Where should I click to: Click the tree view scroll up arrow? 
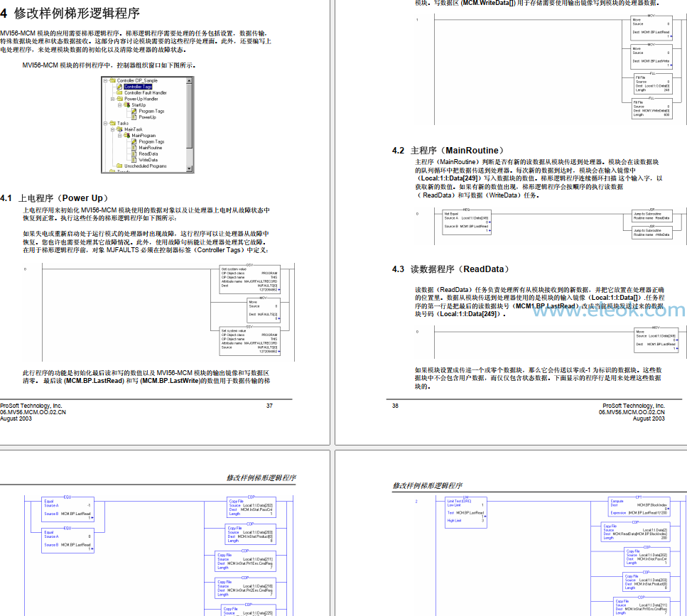189,80
